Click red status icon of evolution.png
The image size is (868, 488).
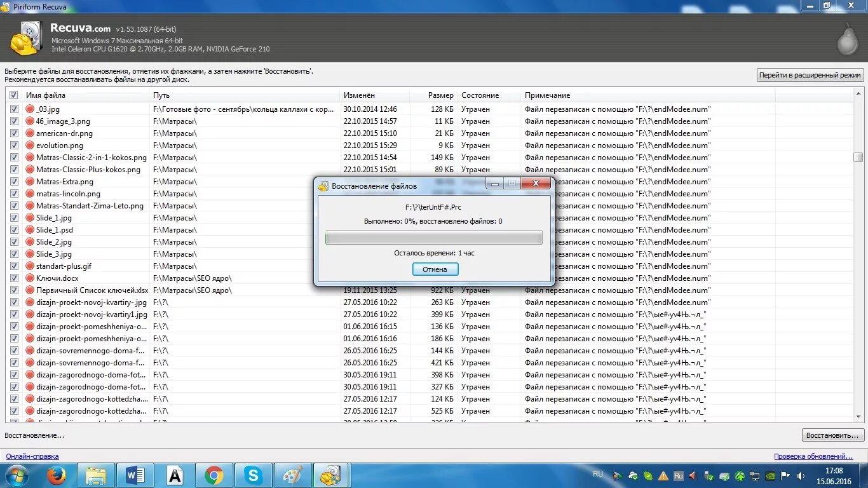pyautogui.click(x=29, y=146)
